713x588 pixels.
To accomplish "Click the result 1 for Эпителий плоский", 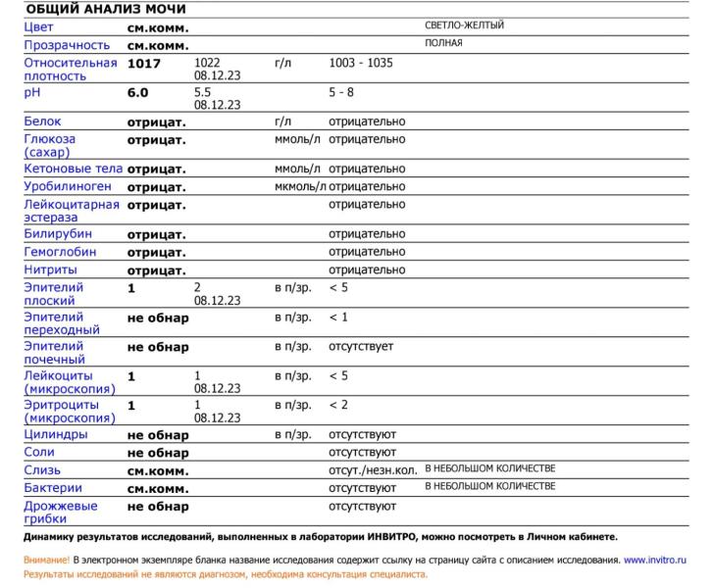I will [131, 288].
